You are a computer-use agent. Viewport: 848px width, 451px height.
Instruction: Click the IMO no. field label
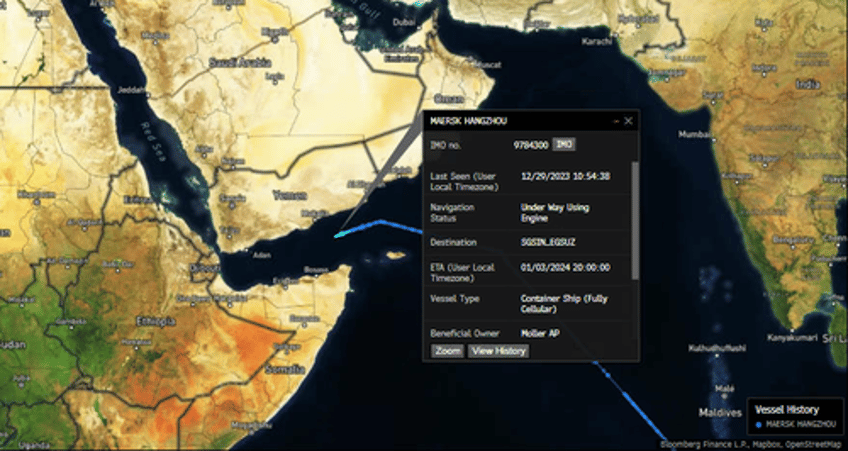(x=446, y=145)
